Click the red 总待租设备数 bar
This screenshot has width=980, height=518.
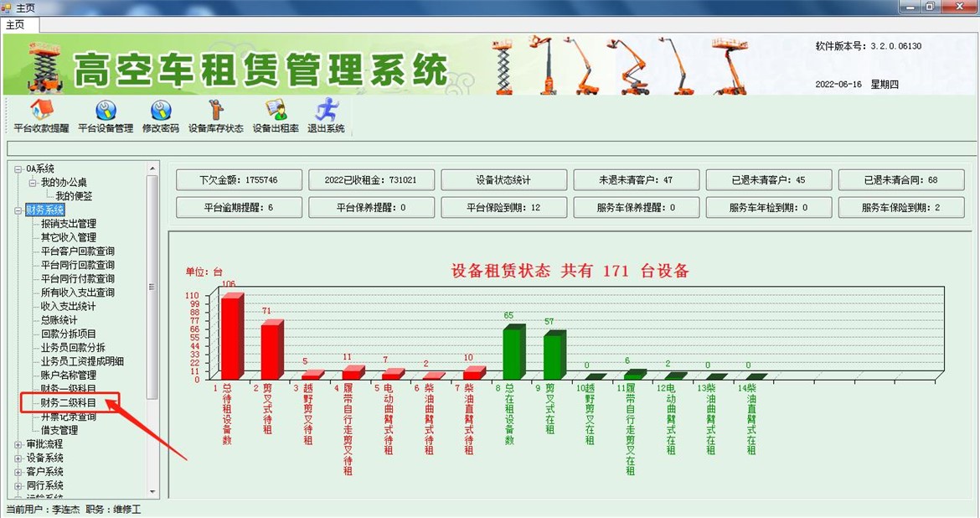(x=231, y=337)
